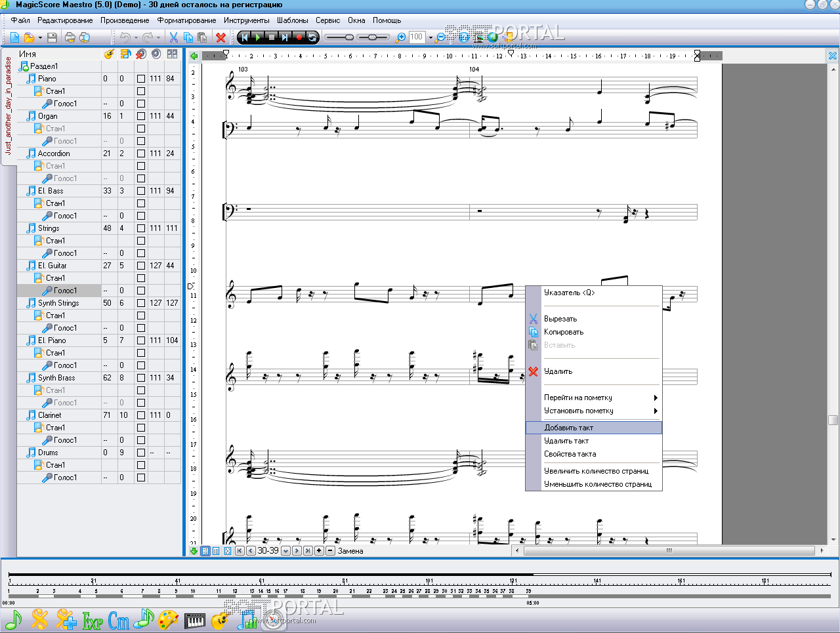Click the green music note tool icon

[13, 619]
